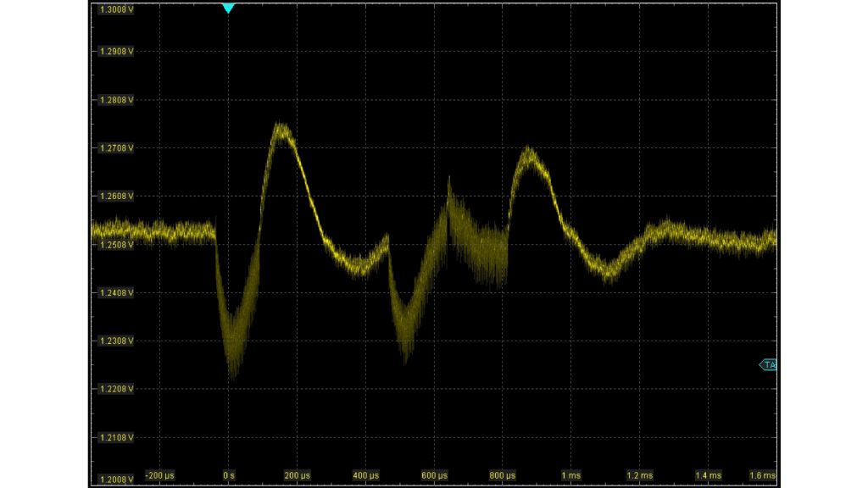
Task: Click the 1.2208 V voltage label
Action: click(x=117, y=390)
